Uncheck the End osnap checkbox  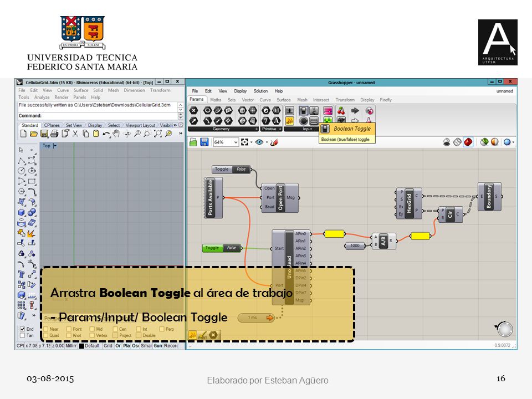(22, 329)
